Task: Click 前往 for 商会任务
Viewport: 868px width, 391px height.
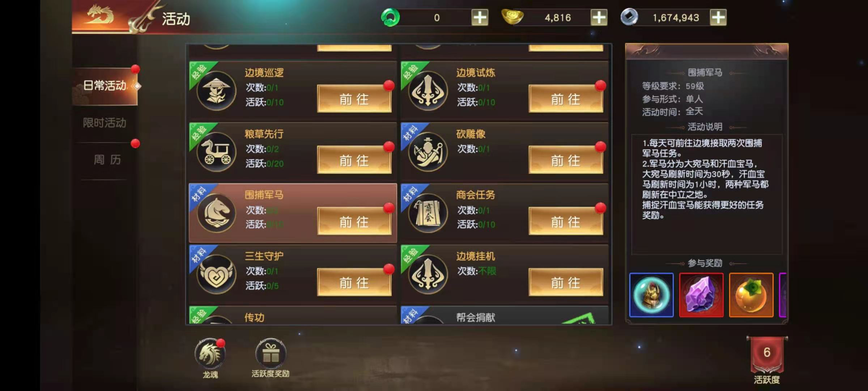Action: pyautogui.click(x=566, y=221)
